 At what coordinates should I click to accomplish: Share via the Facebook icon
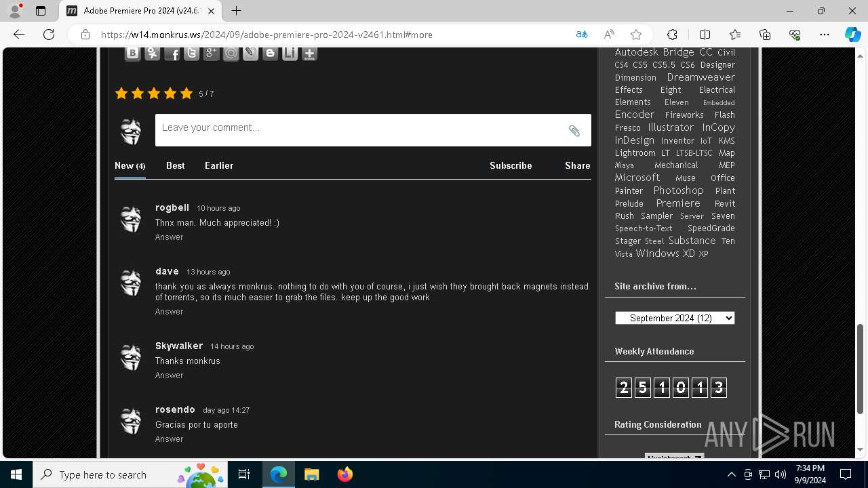[x=172, y=54]
